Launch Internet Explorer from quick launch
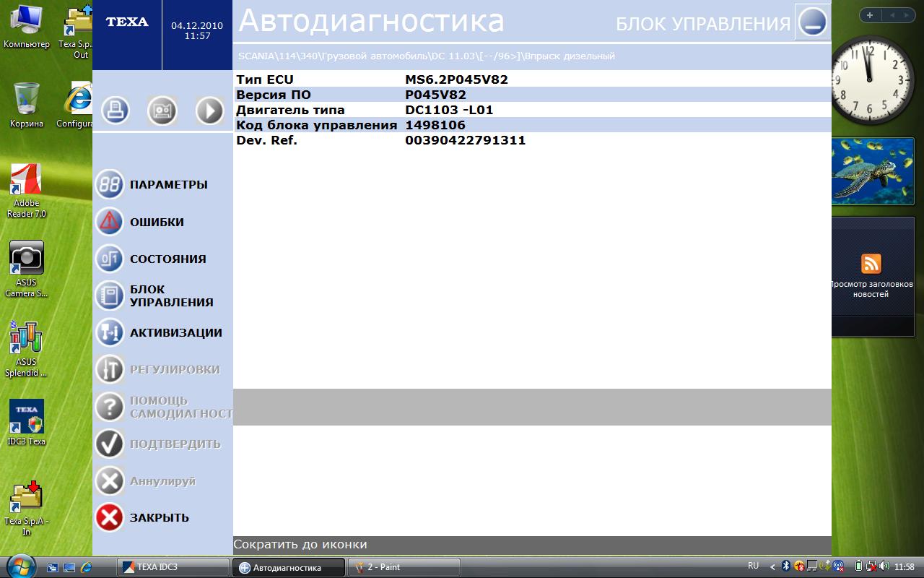This screenshot has width=924, height=578. [x=87, y=567]
